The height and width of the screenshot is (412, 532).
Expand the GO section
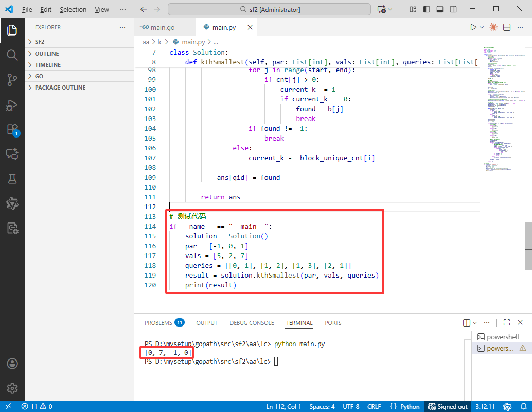tap(79, 76)
